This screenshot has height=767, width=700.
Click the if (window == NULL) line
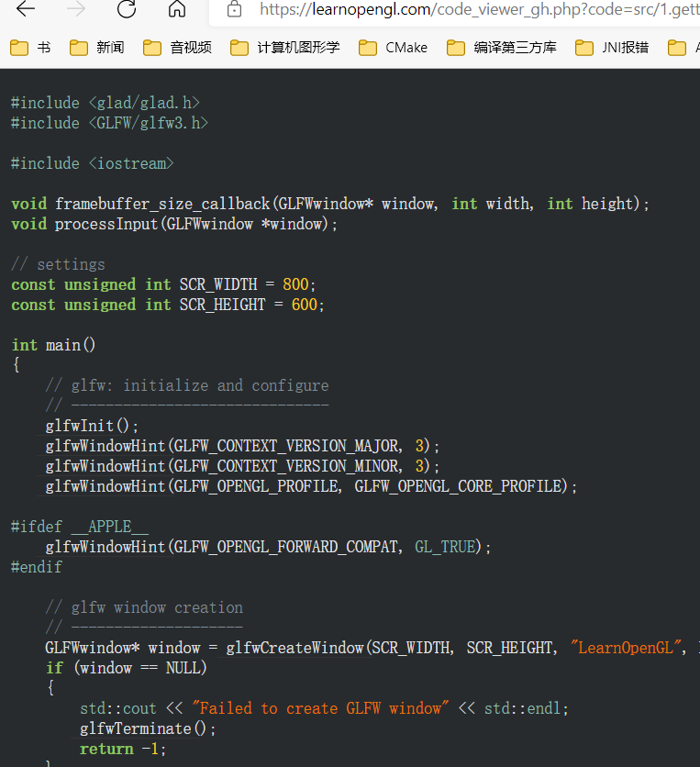pos(127,668)
